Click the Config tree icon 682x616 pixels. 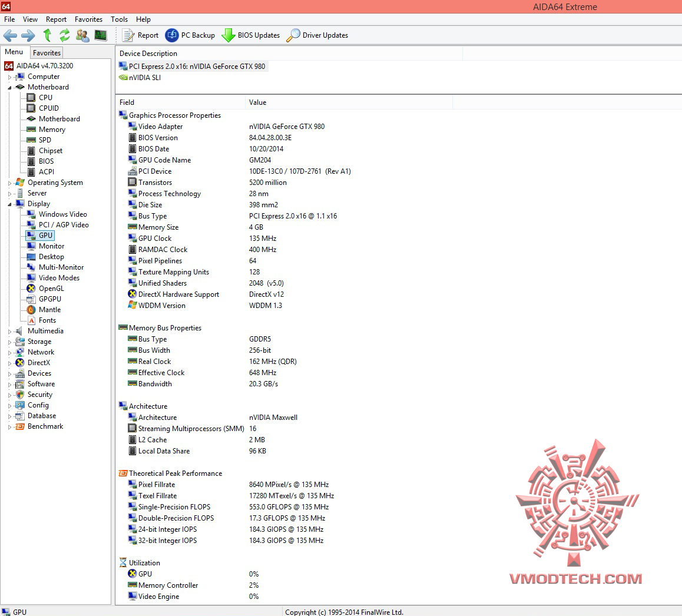coord(20,405)
